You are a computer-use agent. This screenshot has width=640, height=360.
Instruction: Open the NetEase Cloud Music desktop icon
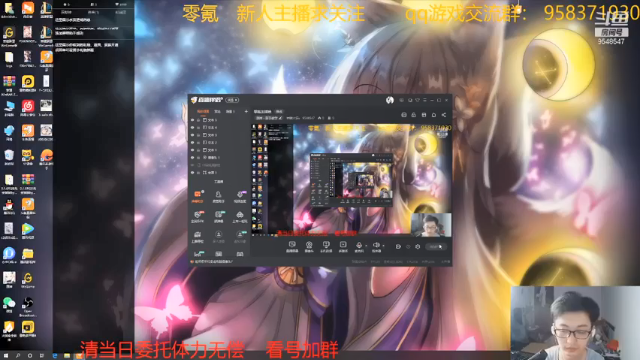[x=28, y=108]
